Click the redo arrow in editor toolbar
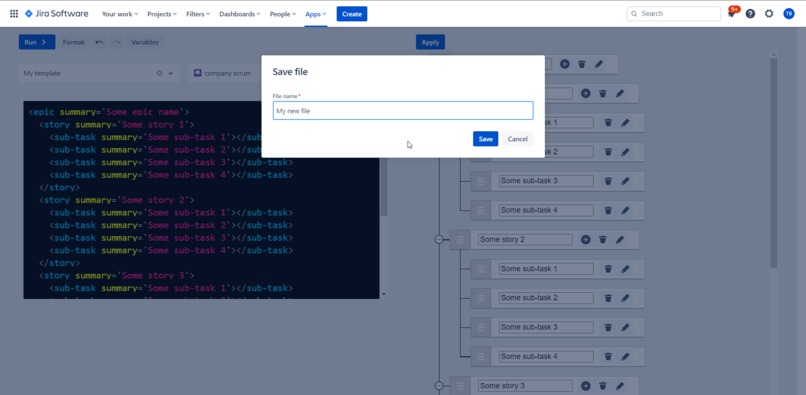The width and height of the screenshot is (806, 395). (117, 42)
